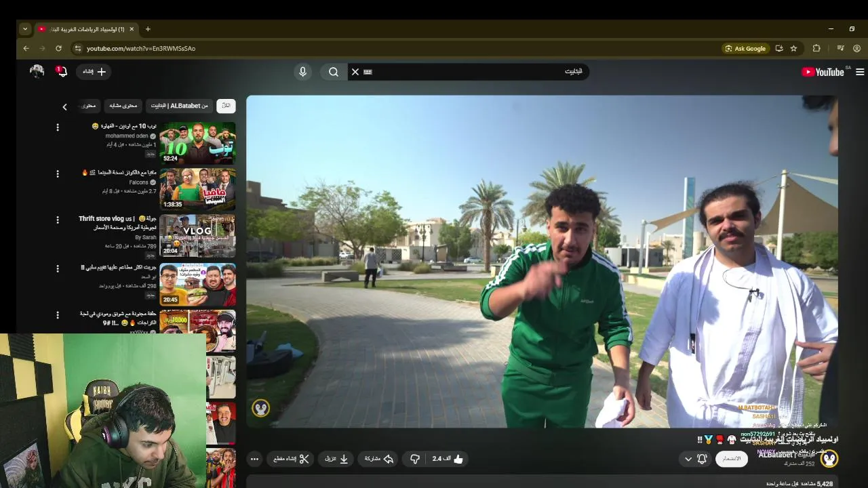Viewport: 868px width, 488px height.
Task: Like the video showing 2.4 ألف
Action: coord(448,459)
